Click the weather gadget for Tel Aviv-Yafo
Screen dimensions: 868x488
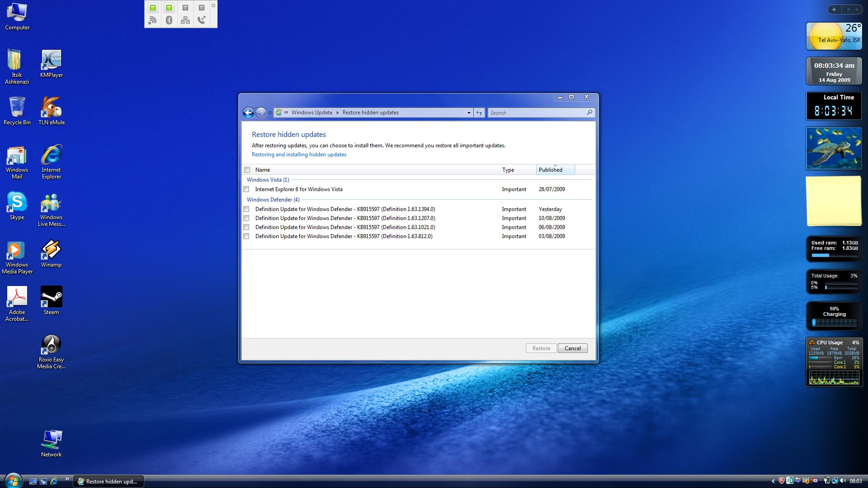[x=834, y=36]
